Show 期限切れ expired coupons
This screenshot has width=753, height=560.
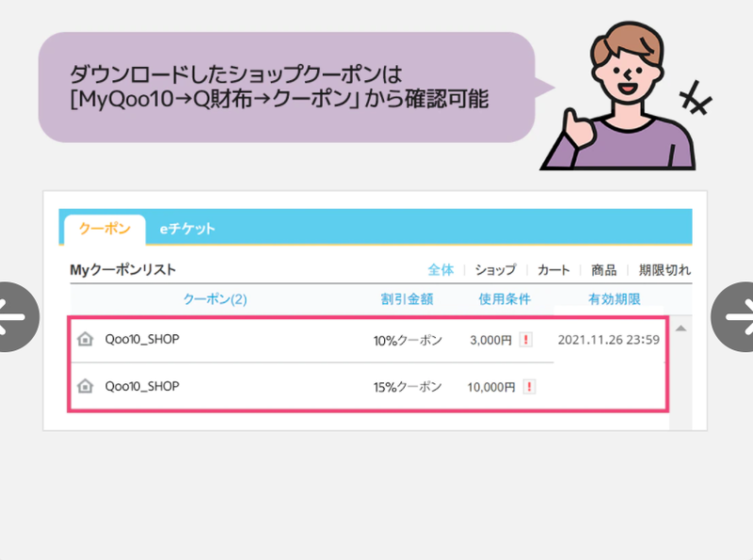pos(665,269)
